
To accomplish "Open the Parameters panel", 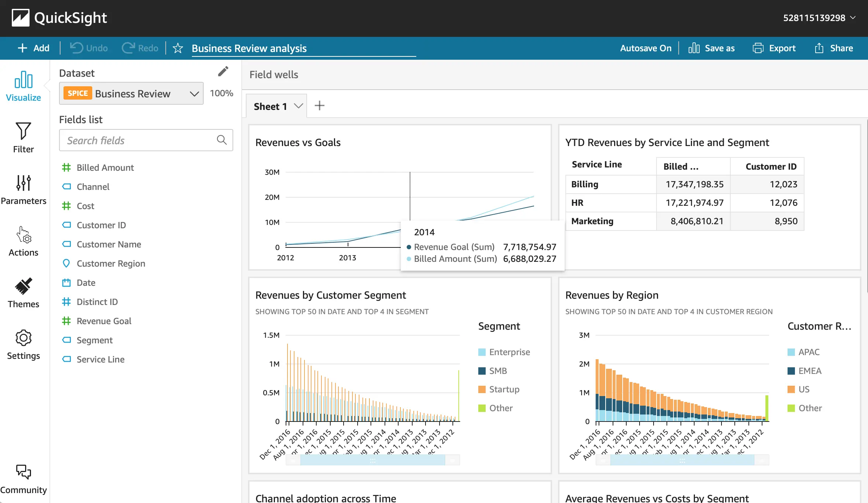I will coord(23,190).
